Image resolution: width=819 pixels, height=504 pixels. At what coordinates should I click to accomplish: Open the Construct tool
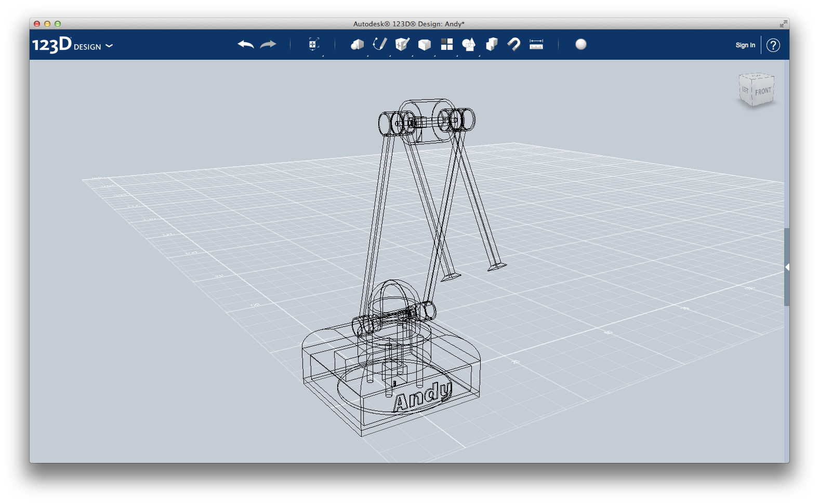tap(402, 45)
